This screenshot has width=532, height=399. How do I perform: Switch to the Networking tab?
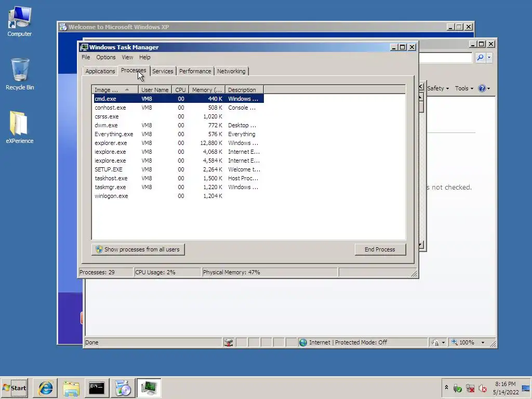[231, 71]
